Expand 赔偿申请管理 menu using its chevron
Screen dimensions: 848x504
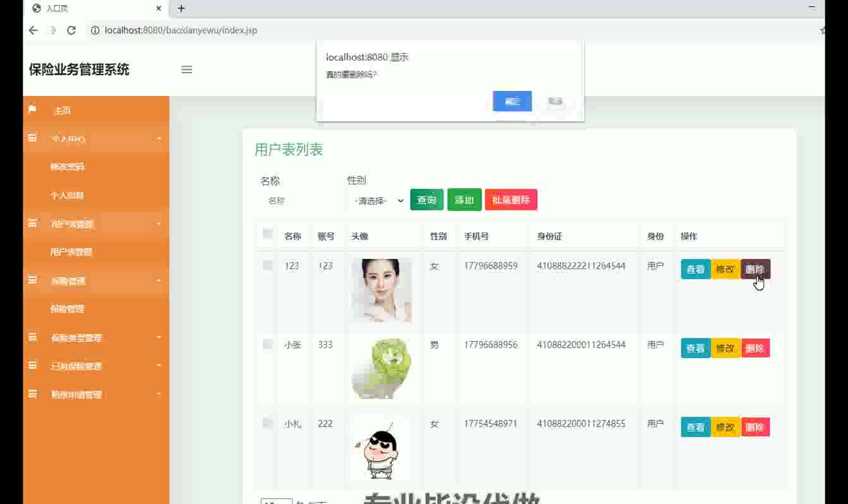159,394
